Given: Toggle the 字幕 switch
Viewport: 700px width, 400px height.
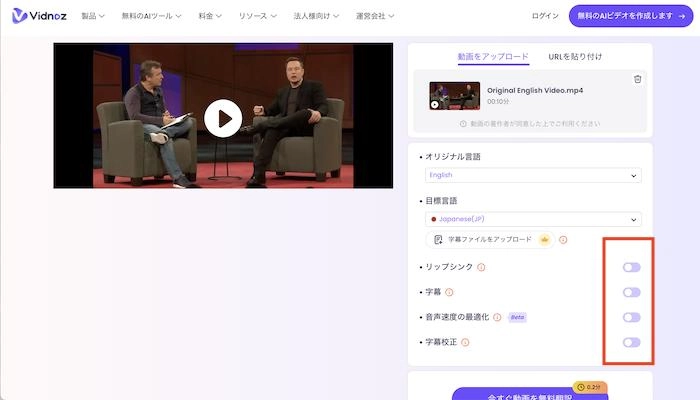Looking at the screenshot, I should click(x=631, y=292).
